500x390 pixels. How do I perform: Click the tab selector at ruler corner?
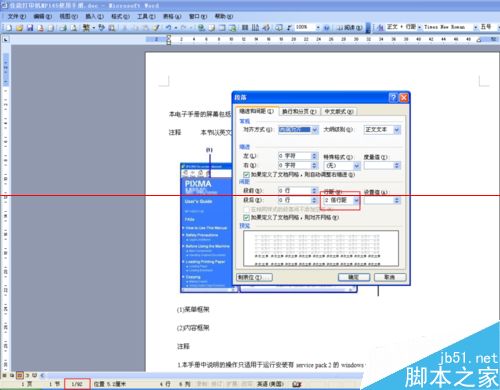(x=6, y=40)
